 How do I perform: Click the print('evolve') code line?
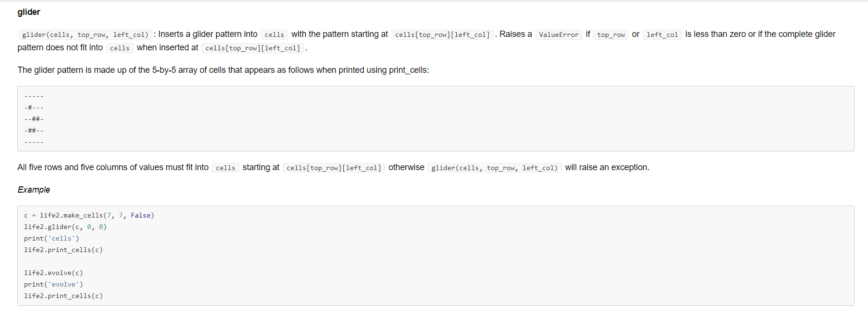(x=54, y=285)
